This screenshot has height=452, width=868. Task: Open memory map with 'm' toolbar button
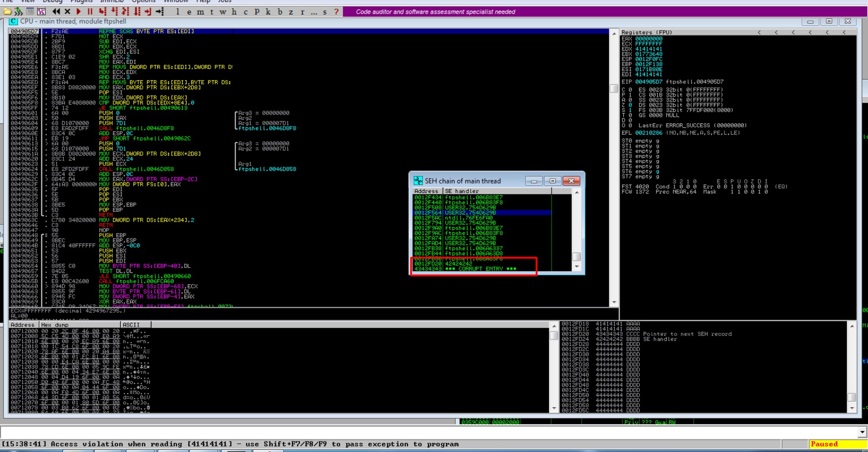[200, 12]
